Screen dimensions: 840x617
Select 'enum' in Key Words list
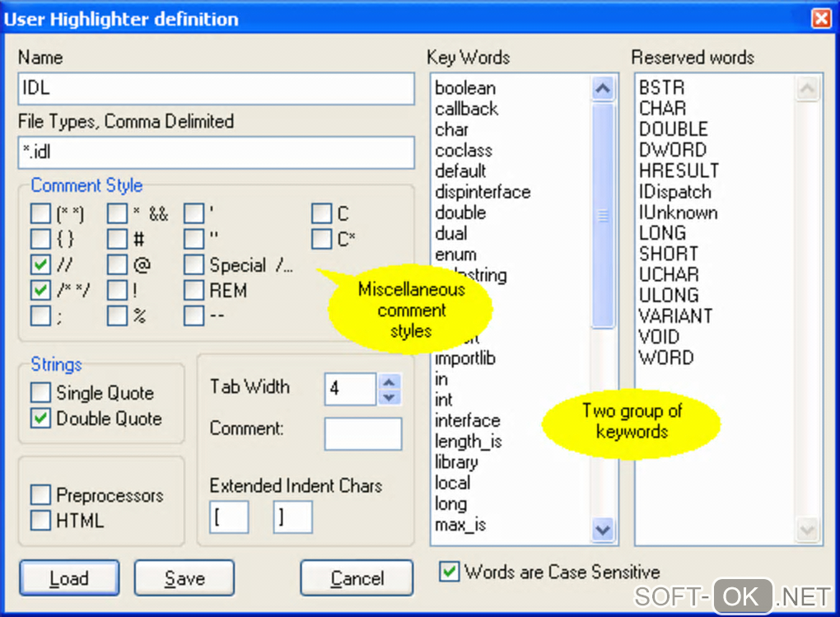point(455,255)
